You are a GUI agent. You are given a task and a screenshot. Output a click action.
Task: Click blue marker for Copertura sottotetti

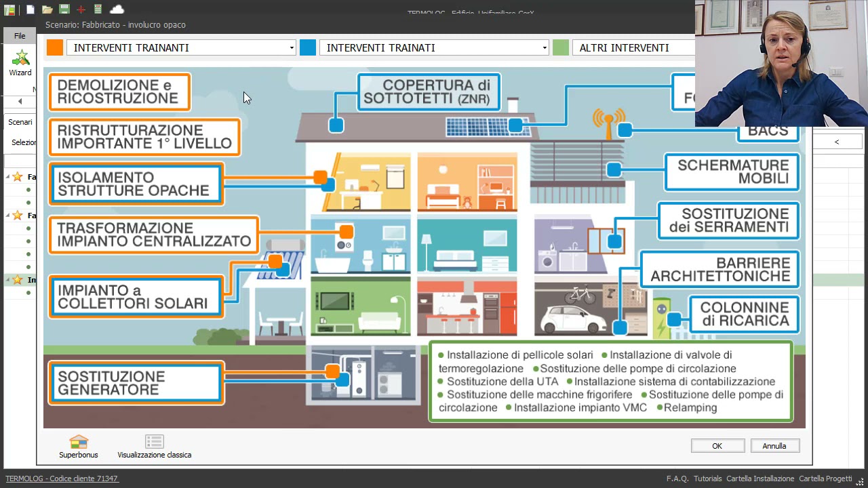pyautogui.click(x=336, y=125)
